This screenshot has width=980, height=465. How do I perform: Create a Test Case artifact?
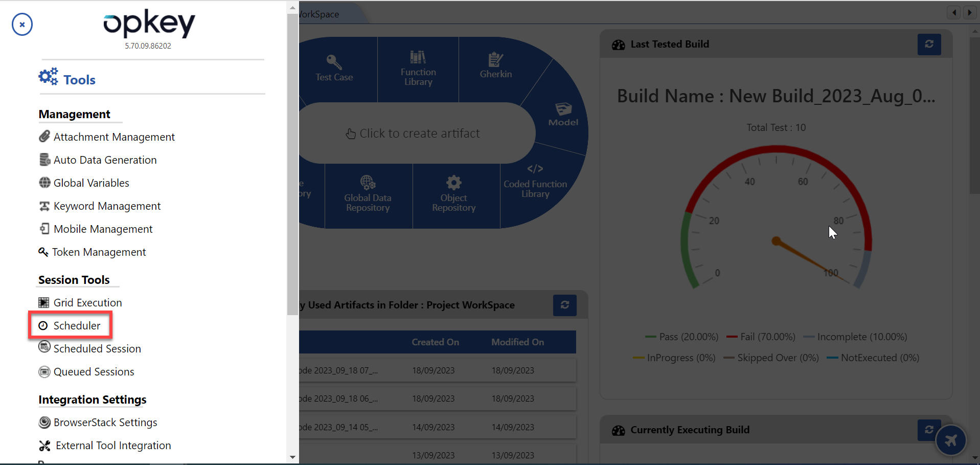click(x=334, y=69)
